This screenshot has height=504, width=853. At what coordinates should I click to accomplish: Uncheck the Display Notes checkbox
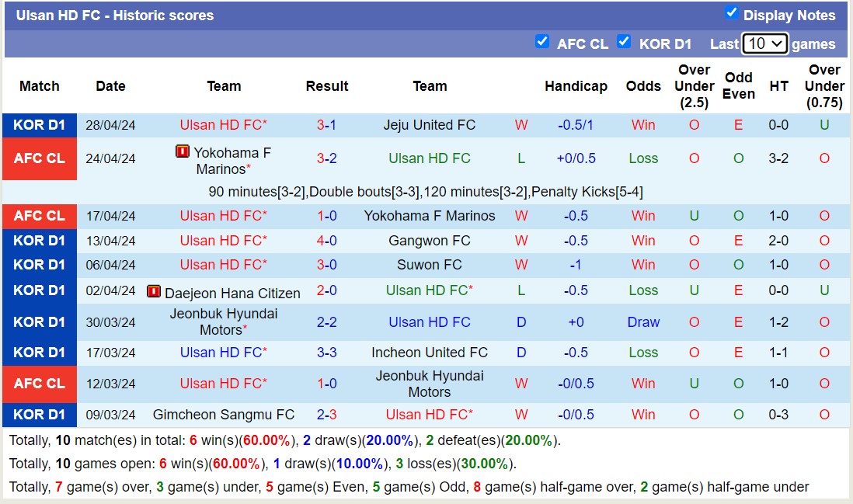[731, 13]
